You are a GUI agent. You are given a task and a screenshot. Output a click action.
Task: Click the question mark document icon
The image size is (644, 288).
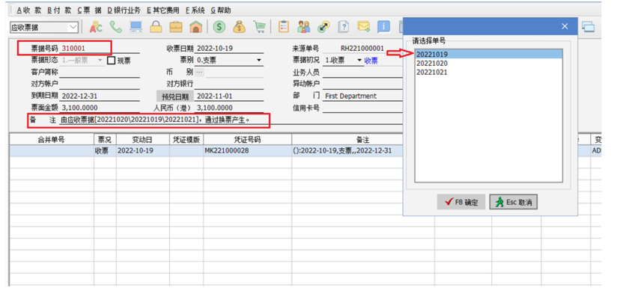[x=344, y=27]
